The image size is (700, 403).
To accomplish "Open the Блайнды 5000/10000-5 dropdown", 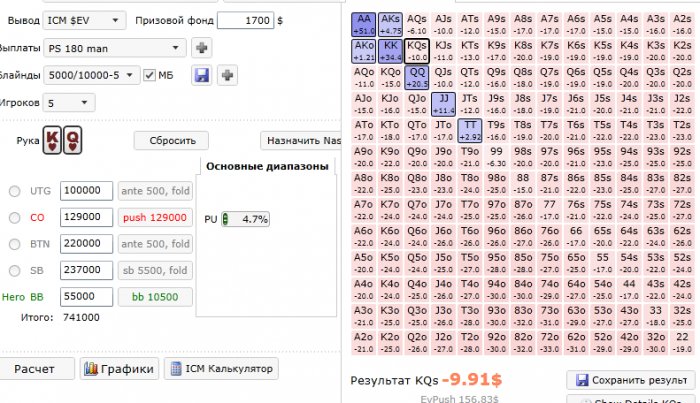I will [92, 75].
